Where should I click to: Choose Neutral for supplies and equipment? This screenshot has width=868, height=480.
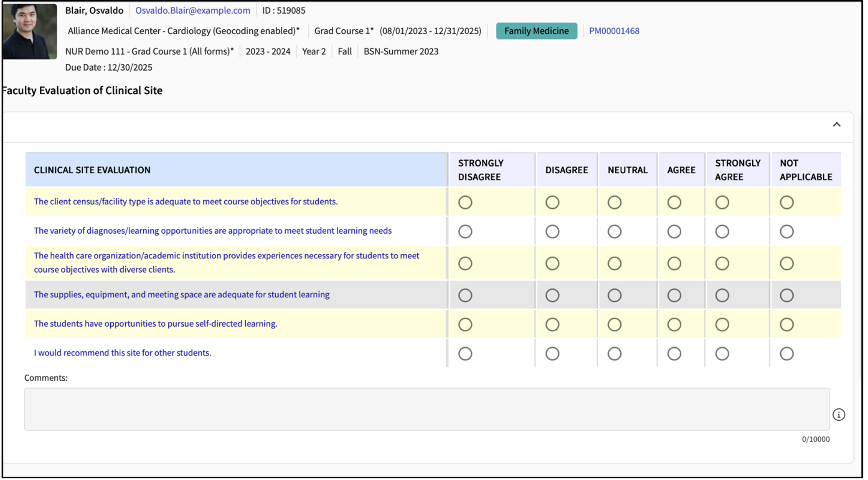coord(614,296)
